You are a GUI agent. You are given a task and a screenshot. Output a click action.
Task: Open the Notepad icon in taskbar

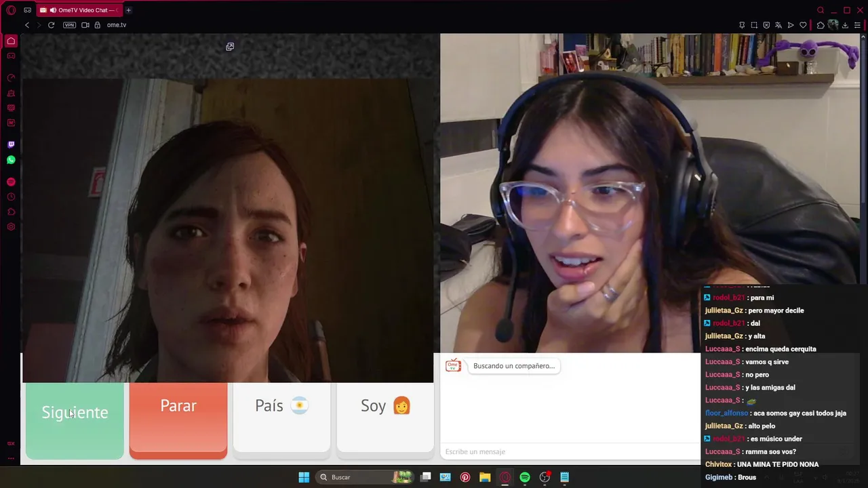[x=565, y=477]
